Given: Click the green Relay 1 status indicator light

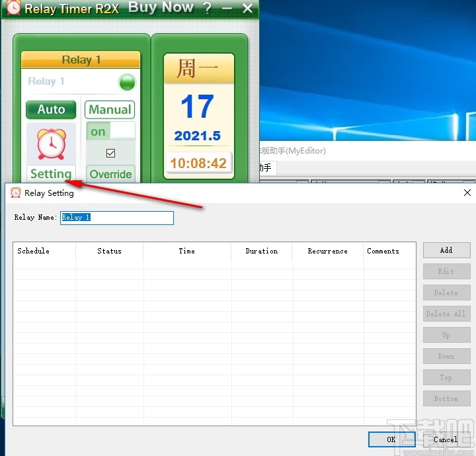Looking at the screenshot, I should [x=127, y=82].
